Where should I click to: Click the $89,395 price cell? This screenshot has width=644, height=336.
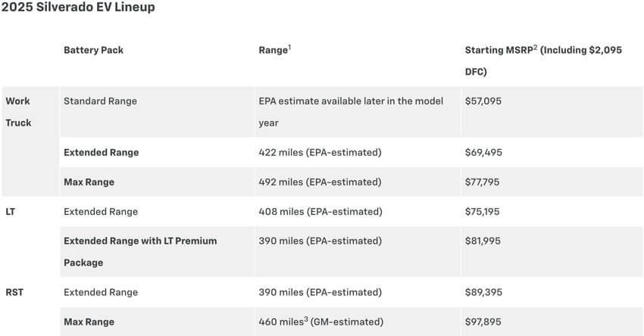coord(483,291)
